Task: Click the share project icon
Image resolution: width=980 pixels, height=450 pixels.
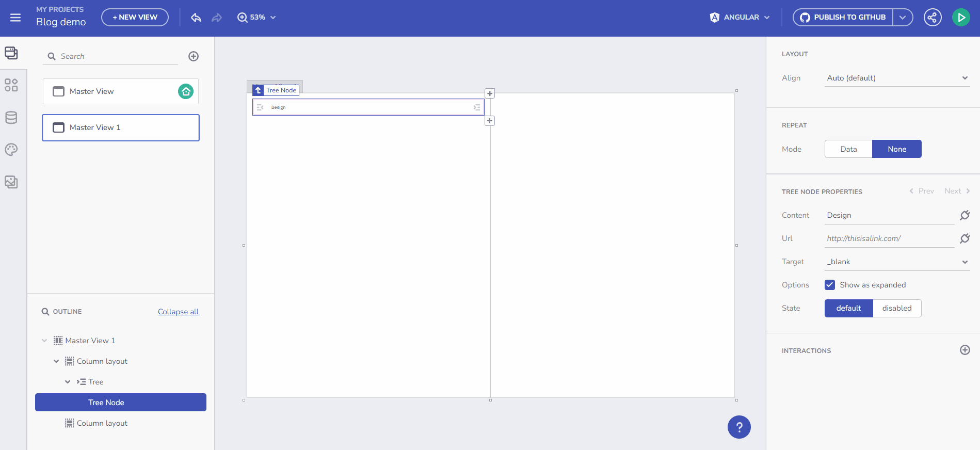Action: [933, 18]
